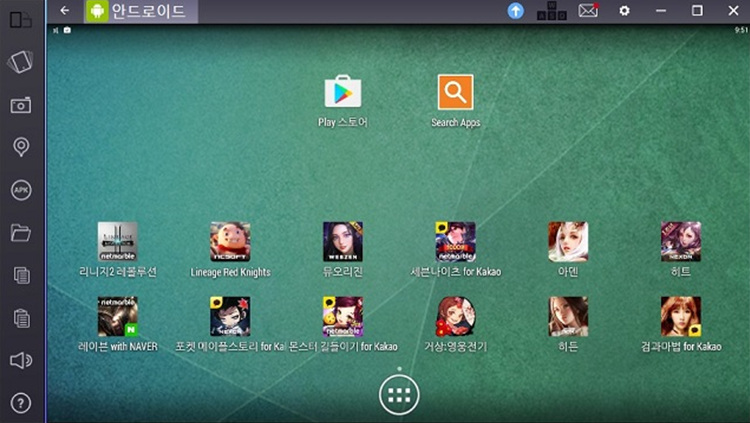Launch 세븐나이츠 for Kakao
This screenshot has height=423, width=750.
[x=455, y=242]
